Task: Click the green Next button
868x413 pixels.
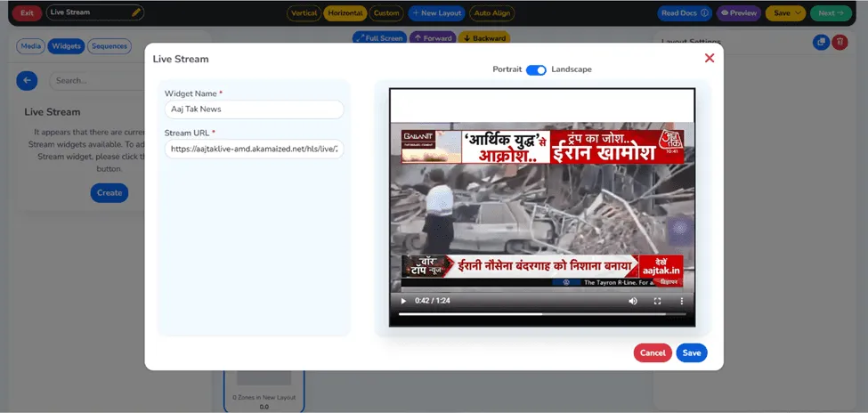Action: [831, 13]
